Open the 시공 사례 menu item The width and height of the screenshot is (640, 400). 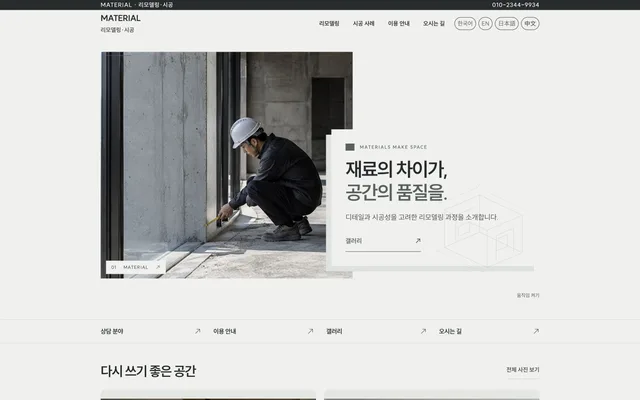(364, 24)
